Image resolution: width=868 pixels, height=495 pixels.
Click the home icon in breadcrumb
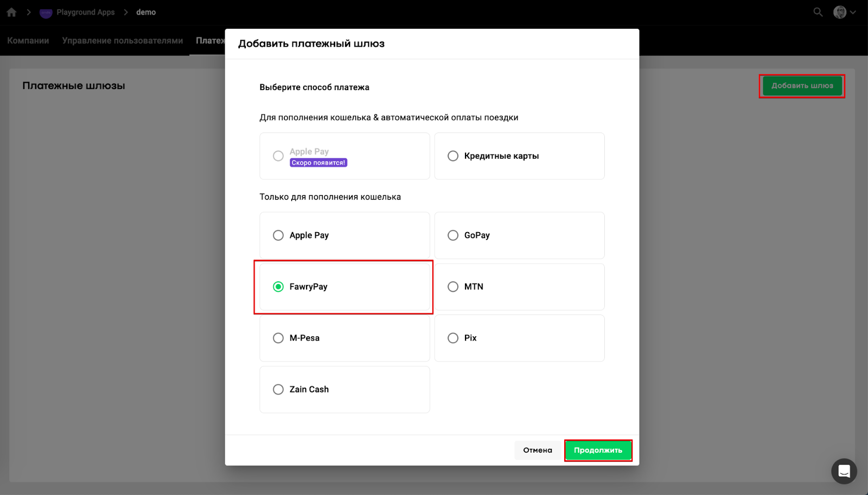pyautogui.click(x=11, y=12)
